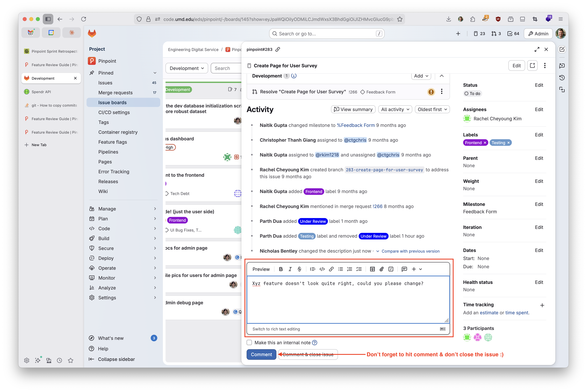587x392 pixels.
Task: Open Issue boards in the project sidebar
Action: pyautogui.click(x=112, y=102)
